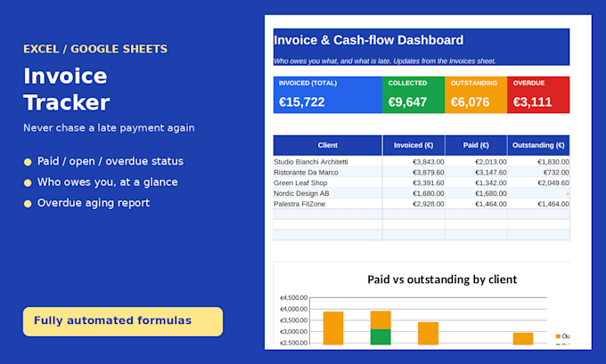
Task: Select the blue 'INVOICED (TOTAL)' €15,722 card
Action: [x=328, y=95]
